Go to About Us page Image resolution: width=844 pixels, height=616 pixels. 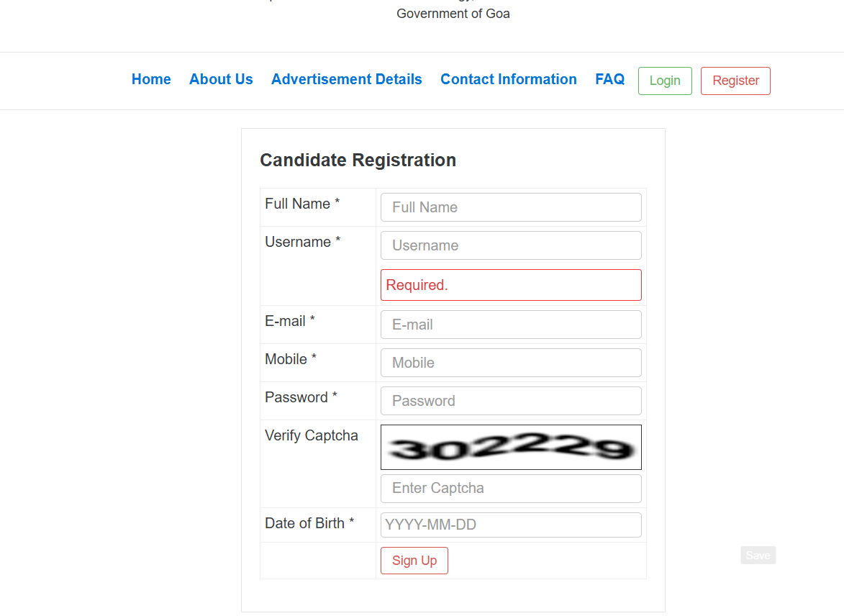coord(221,79)
